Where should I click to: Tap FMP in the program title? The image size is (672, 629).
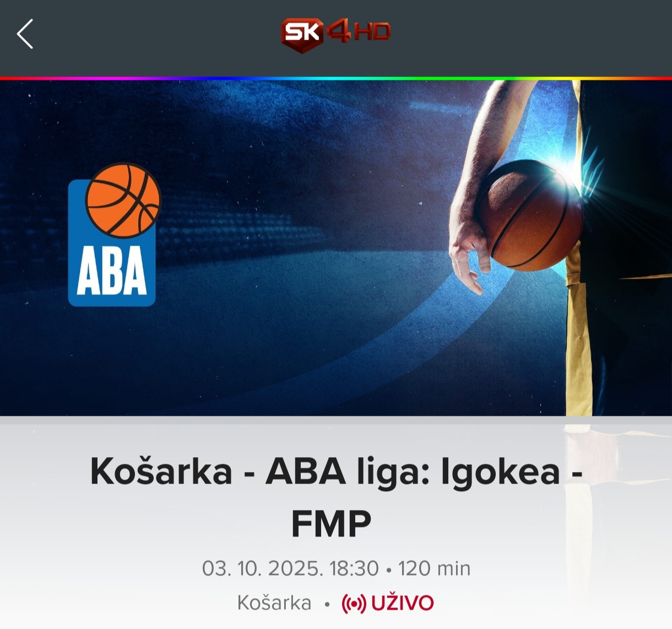pyautogui.click(x=331, y=524)
